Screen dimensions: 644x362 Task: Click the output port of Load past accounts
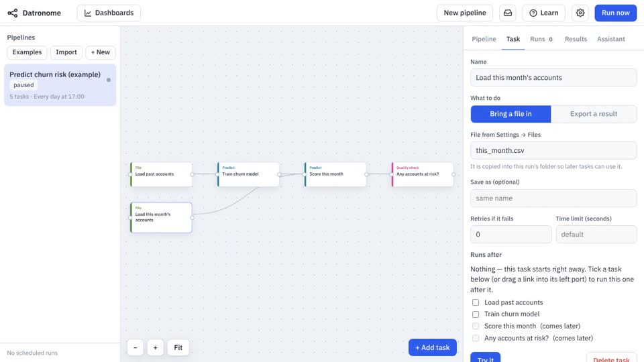pos(193,174)
